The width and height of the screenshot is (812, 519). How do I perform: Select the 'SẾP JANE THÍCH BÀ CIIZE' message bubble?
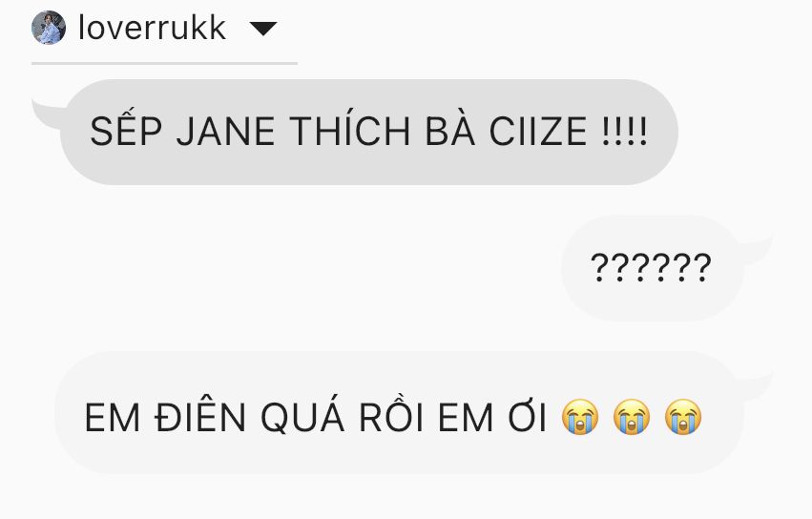pos(368,132)
